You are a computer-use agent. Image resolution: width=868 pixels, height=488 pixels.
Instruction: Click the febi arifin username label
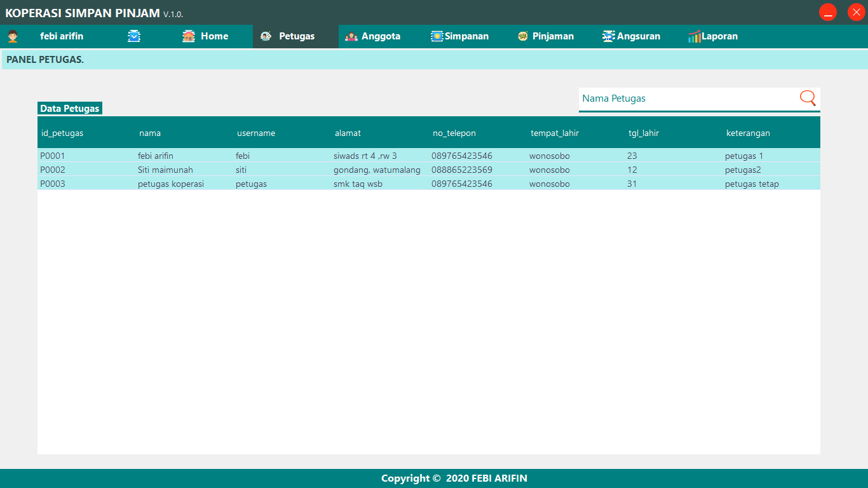[61, 36]
